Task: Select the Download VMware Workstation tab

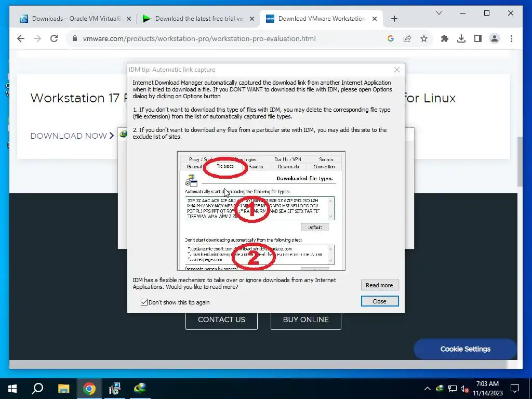Action: click(x=321, y=19)
